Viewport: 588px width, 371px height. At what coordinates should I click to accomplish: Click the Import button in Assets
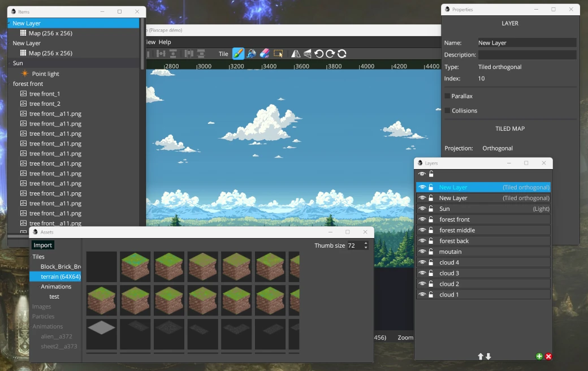(42, 245)
